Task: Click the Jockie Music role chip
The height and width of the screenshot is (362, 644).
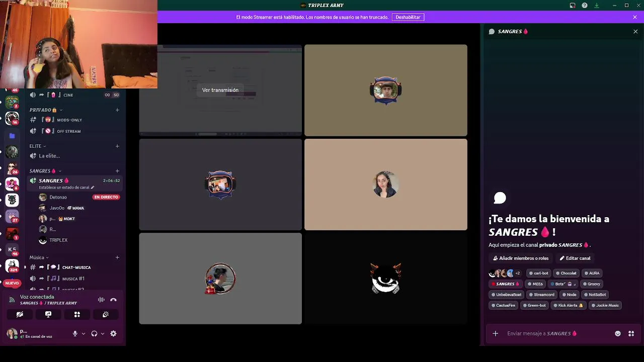Action: pos(605,305)
